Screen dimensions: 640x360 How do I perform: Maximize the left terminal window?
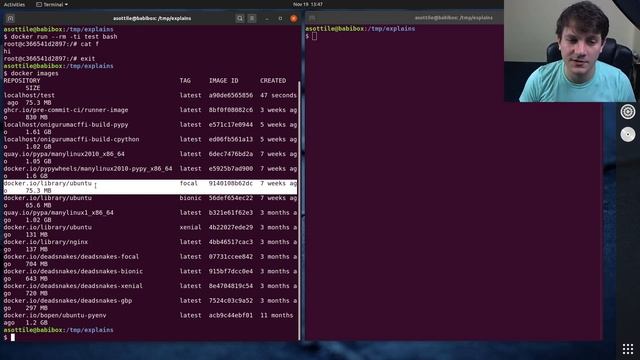pyautogui.click(x=280, y=18)
